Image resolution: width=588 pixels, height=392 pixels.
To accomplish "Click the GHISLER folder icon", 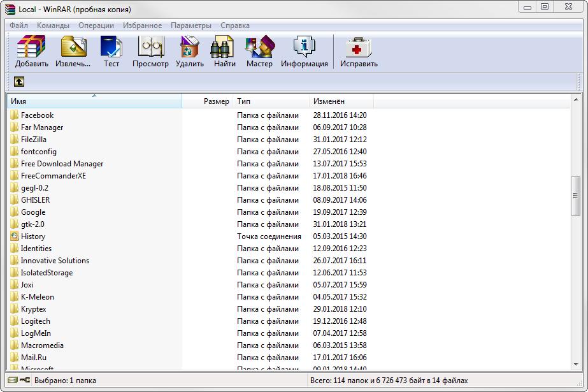I will (x=14, y=200).
